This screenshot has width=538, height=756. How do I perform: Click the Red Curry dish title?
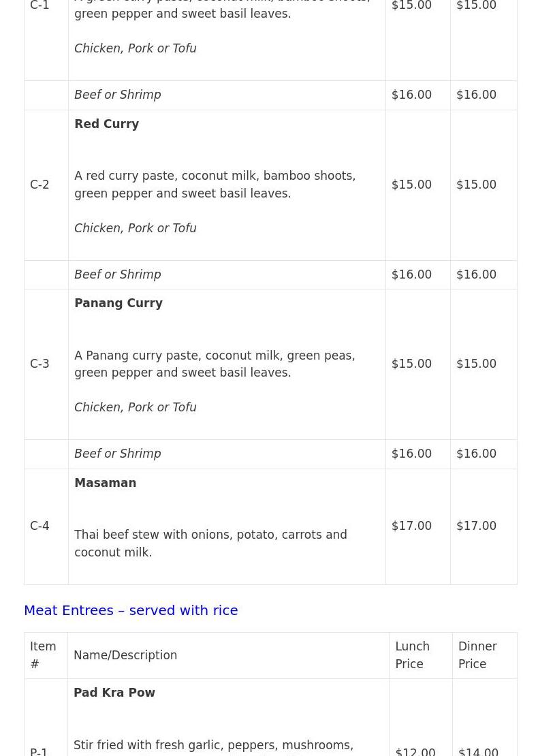coord(106,124)
